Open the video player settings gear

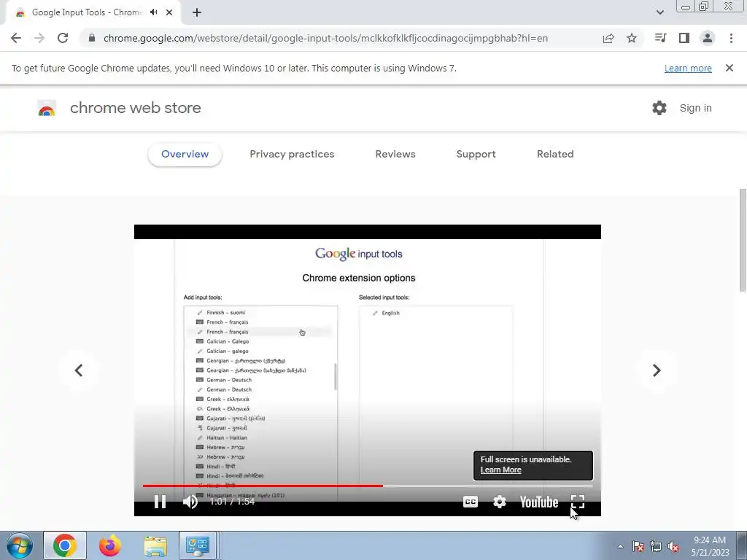click(x=499, y=502)
